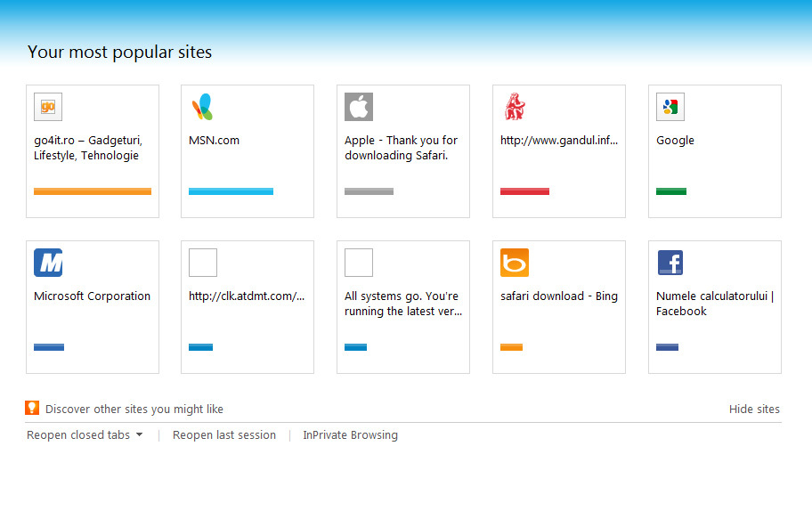812x511 pixels.
Task: Click the blue activity bar on Microsoft Corporation tile
Action: (x=49, y=347)
